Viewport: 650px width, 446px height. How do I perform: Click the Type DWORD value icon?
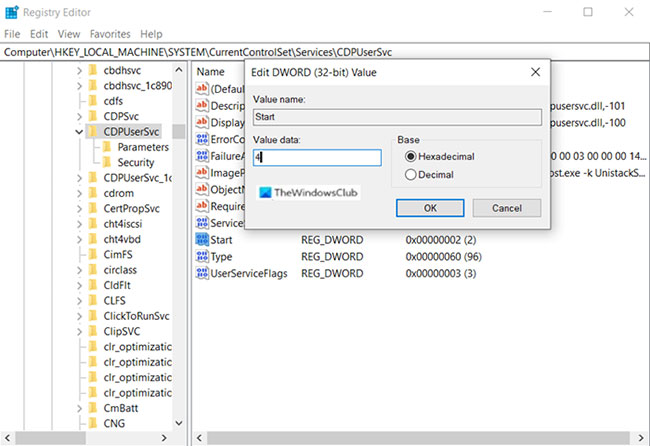(x=201, y=257)
